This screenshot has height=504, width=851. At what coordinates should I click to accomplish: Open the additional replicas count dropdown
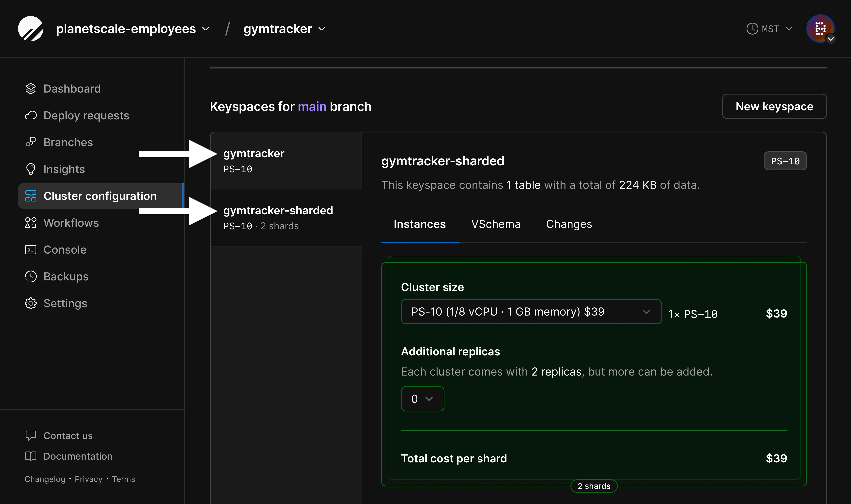pos(422,399)
